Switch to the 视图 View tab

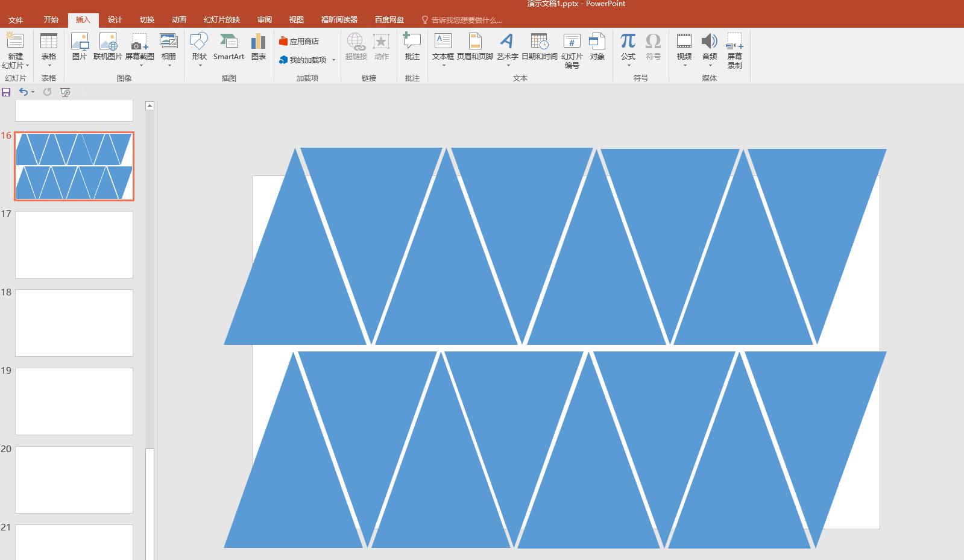click(297, 20)
